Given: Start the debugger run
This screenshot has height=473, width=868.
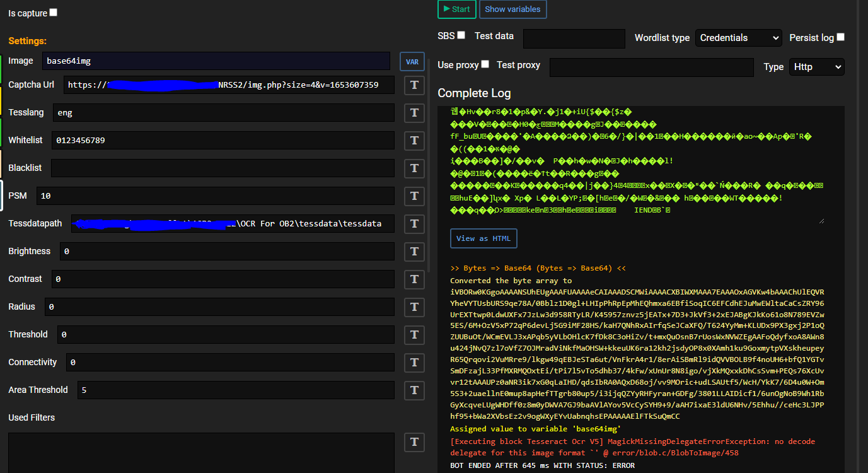Looking at the screenshot, I should point(456,9).
